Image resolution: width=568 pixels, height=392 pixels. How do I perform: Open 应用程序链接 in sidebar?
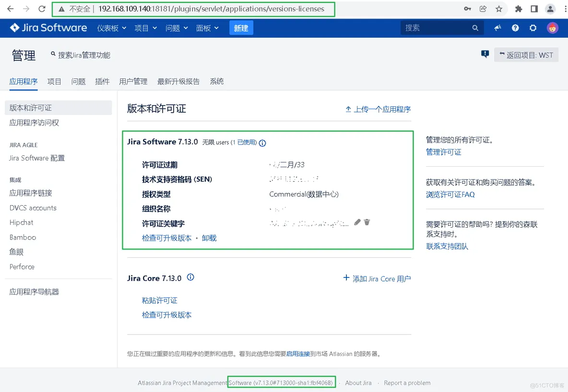[x=31, y=193]
